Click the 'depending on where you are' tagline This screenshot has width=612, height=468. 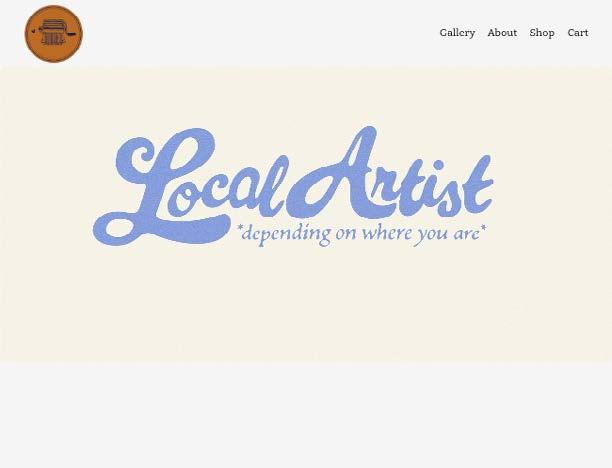[362, 234]
